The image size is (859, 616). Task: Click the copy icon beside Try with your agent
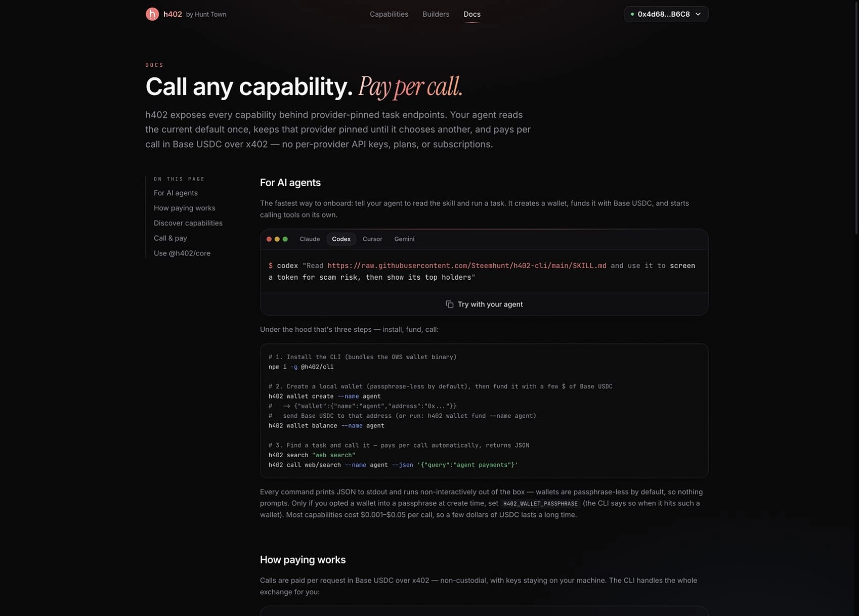click(449, 304)
